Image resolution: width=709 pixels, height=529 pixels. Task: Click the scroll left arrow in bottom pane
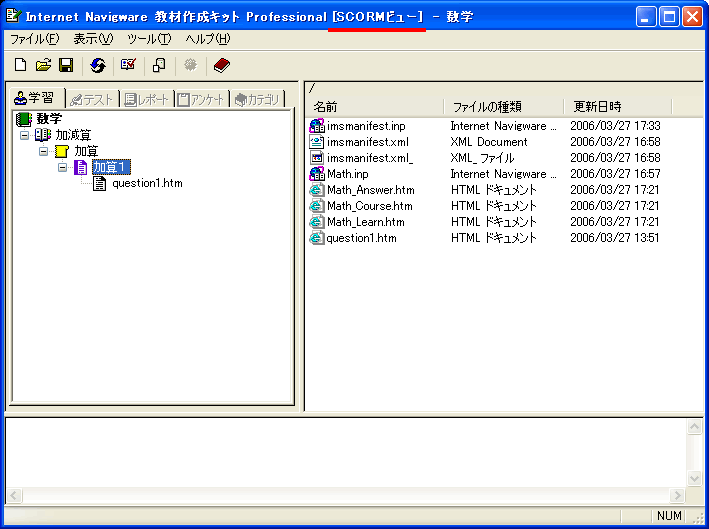coord(14,495)
